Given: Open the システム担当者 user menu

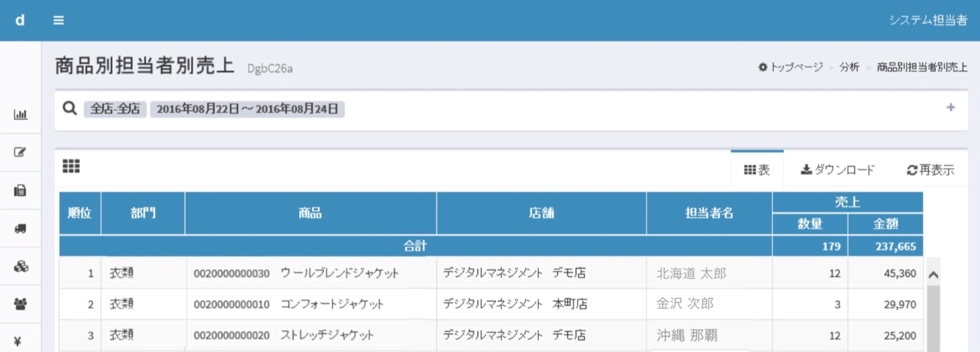Looking at the screenshot, I should 928,20.
